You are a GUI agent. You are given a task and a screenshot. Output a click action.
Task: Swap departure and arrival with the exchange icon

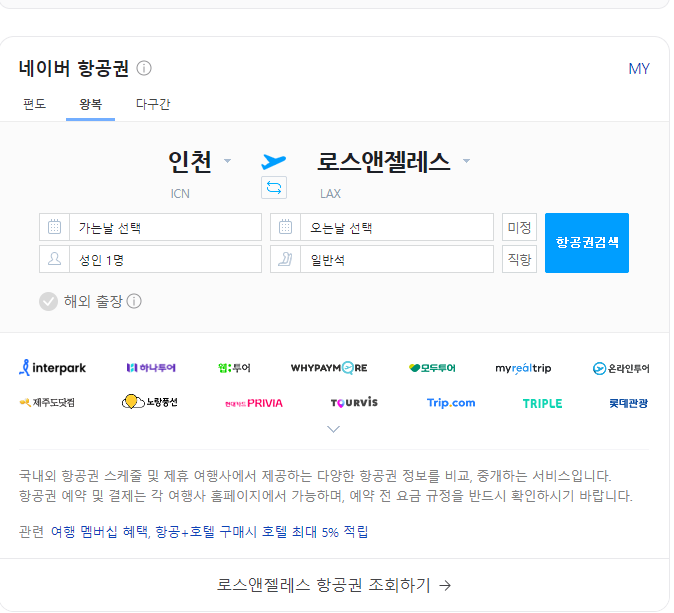click(274, 188)
